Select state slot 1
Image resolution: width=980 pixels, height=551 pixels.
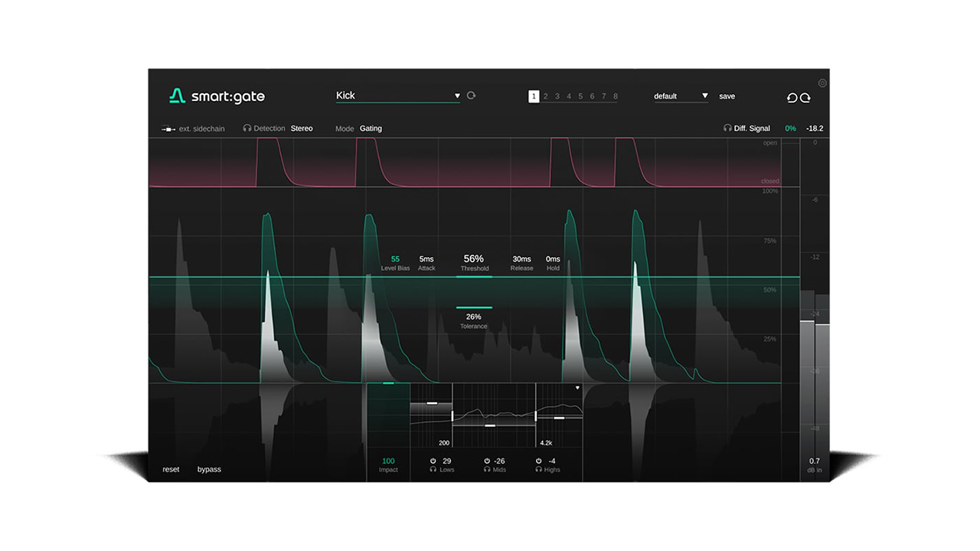pyautogui.click(x=534, y=96)
